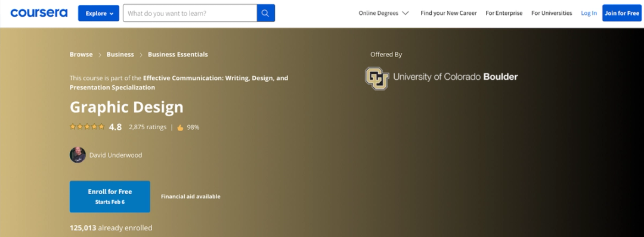Click the Join for Free button

[x=622, y=13]
